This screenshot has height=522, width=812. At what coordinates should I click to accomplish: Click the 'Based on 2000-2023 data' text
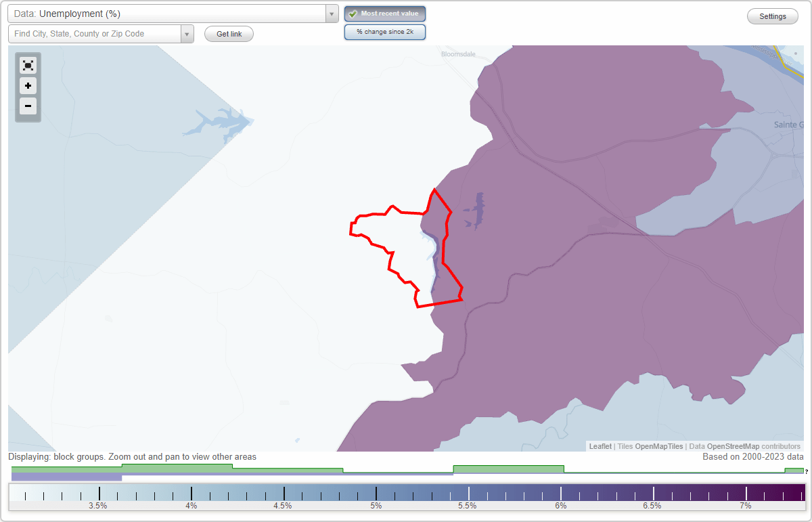pos(753,457)
